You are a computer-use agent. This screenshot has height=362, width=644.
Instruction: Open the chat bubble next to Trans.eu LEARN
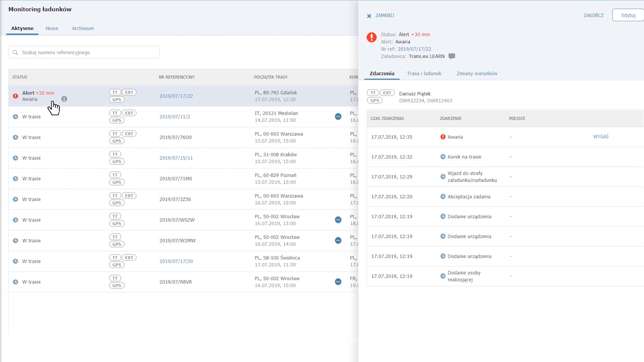coord(452,56)
